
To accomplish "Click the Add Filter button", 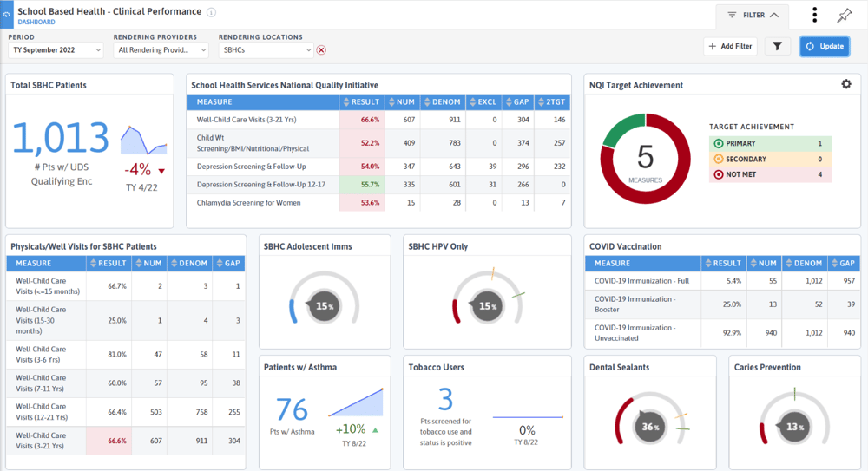I will [730, 47].
